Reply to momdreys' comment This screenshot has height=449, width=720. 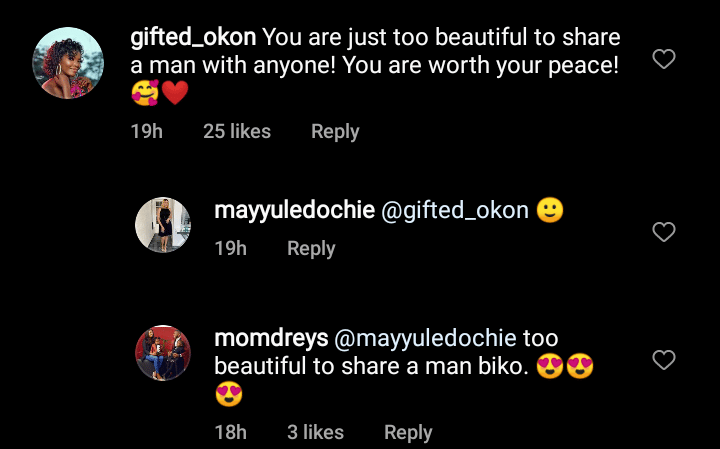pos(408,432)
